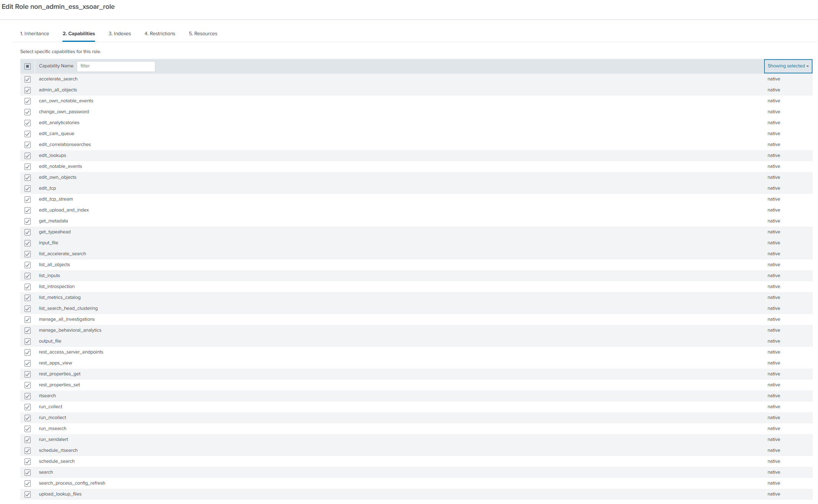Viewport: 818px width, 504px height.
Task: Uncheck the admin_all_objects checkbox
Action: pyautogui.click(x=28, y=90)
